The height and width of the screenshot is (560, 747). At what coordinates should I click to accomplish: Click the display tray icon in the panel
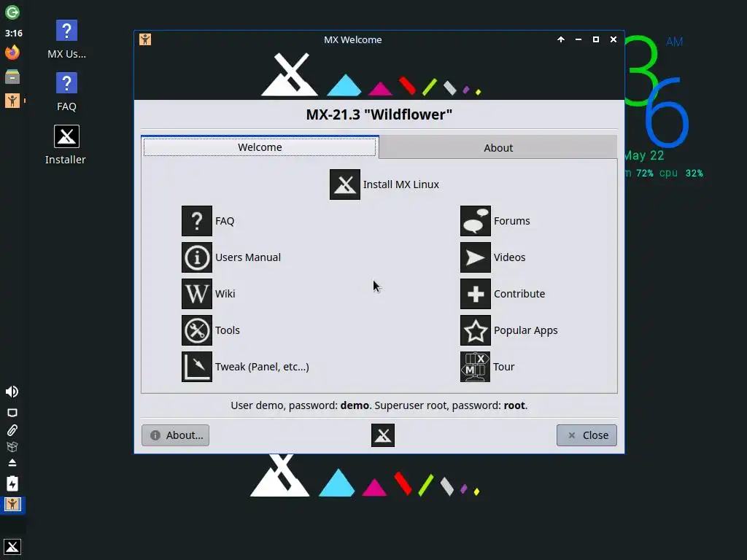point(12,413)
